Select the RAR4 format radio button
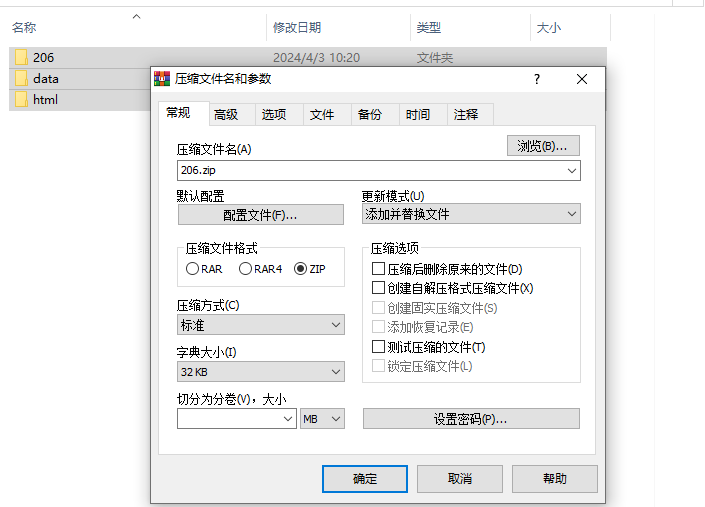 (245, 269)
